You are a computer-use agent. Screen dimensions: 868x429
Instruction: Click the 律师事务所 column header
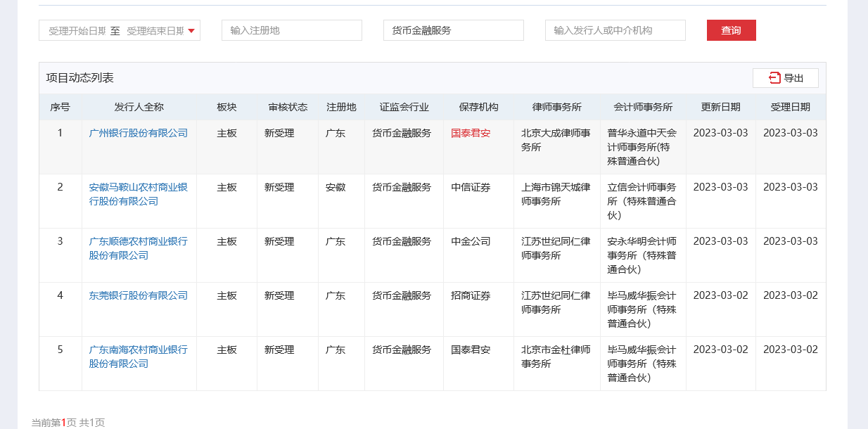tap(557, 107)
